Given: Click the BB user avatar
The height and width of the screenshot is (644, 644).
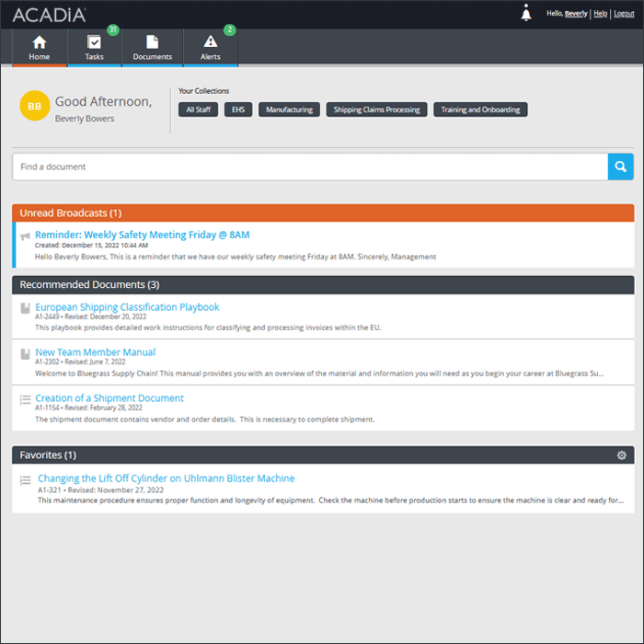Looking at the screenshot, I should pos(35,106).
